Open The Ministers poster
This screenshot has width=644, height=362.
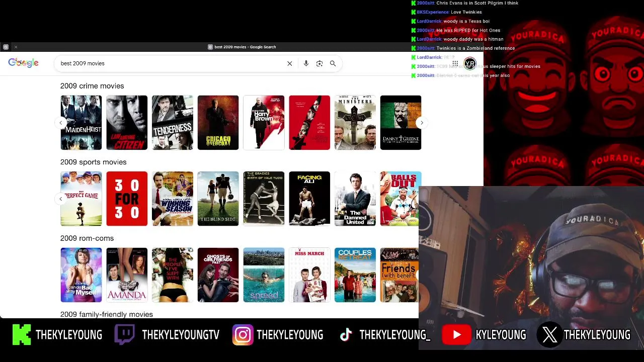click(x=355, y=123)
